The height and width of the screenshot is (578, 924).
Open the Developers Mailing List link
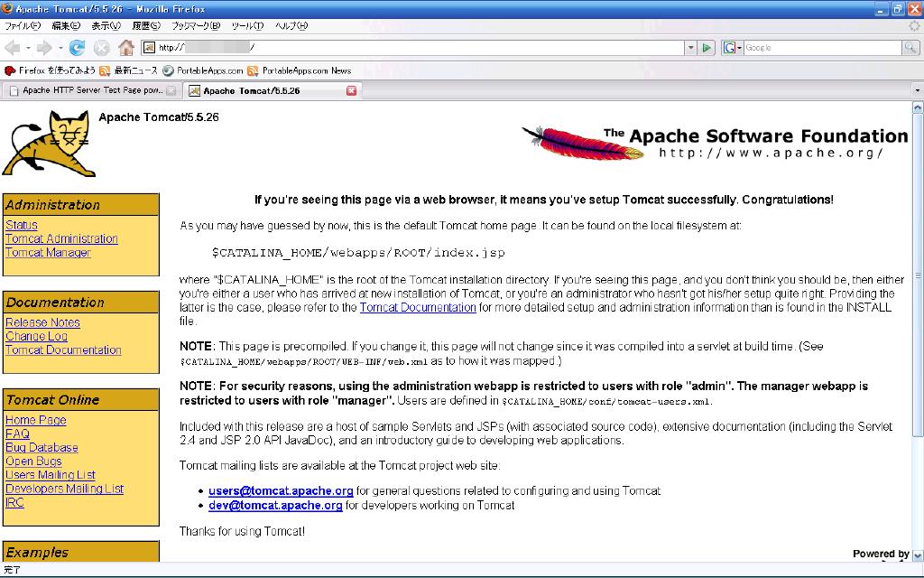[64, 489]
